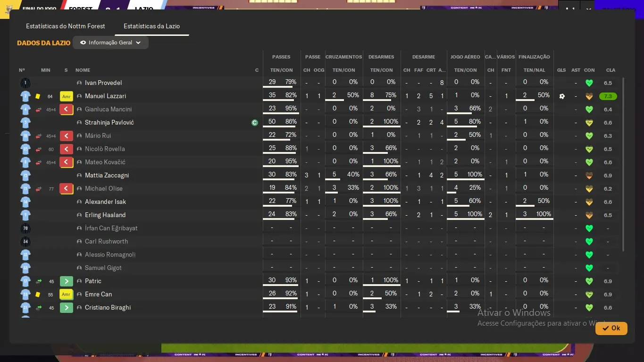Image resolution: width=644 pixels, height=362 pixels.
Task: Open Alexander Isak's player profile
Action: 105,202
